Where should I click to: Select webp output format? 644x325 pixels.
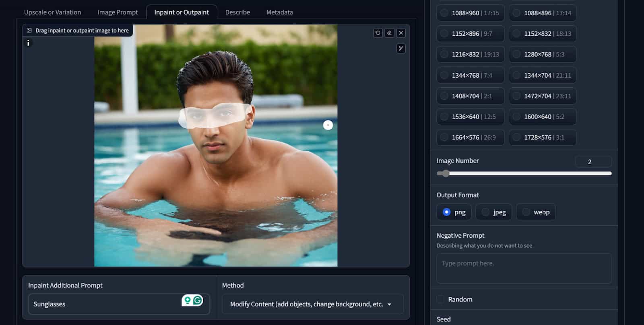point(535,212)
